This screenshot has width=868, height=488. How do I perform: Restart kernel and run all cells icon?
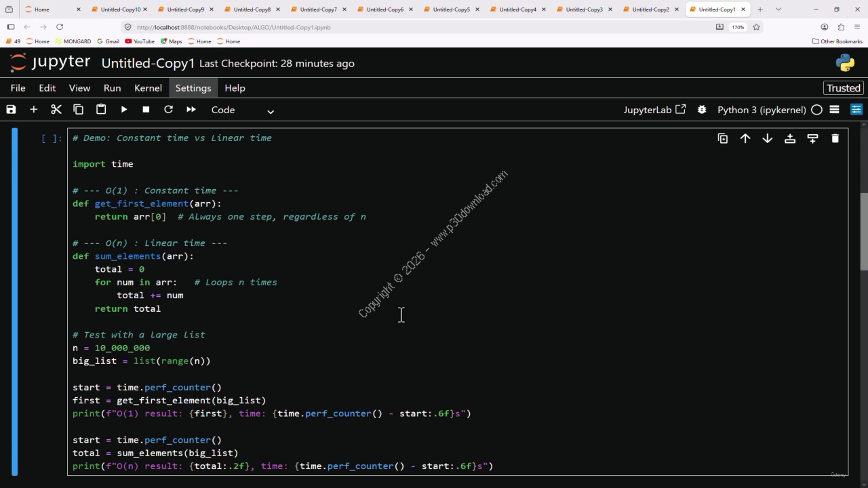pyautogui.click(x=191, y=109)
